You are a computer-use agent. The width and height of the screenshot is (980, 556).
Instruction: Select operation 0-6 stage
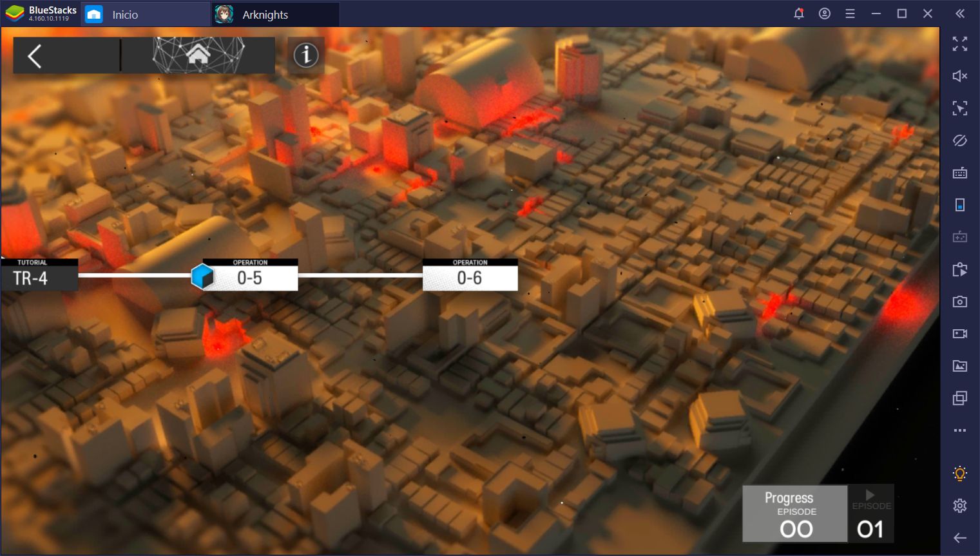[x=470, y=274]
